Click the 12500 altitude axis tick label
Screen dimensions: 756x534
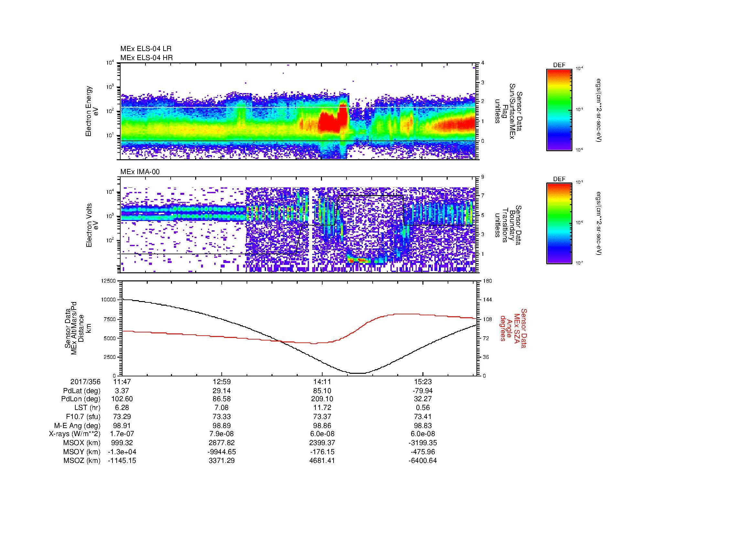point(108,281)
